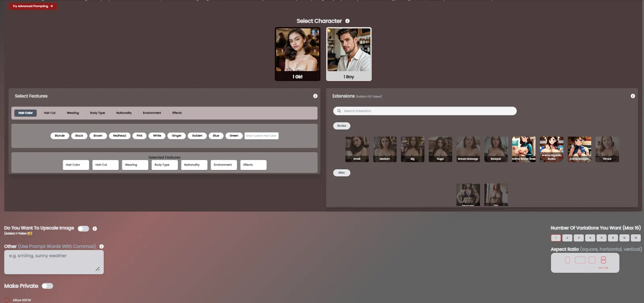Image resolution: width=644 pixels, height=303 pixels.
Task: Click the Extensions panel info icon
Action: point(633,96)
